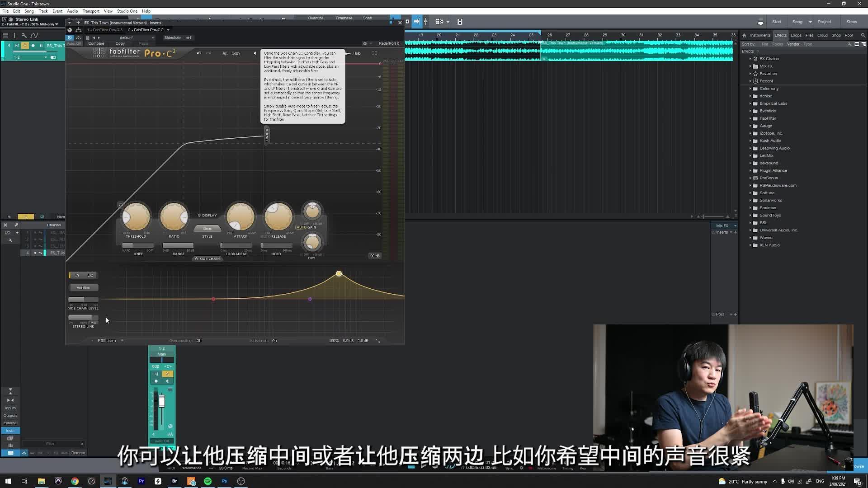This screenshot has width=868, height=488.
Task: Click the red high-pass filter node
Action: (213, 299)
